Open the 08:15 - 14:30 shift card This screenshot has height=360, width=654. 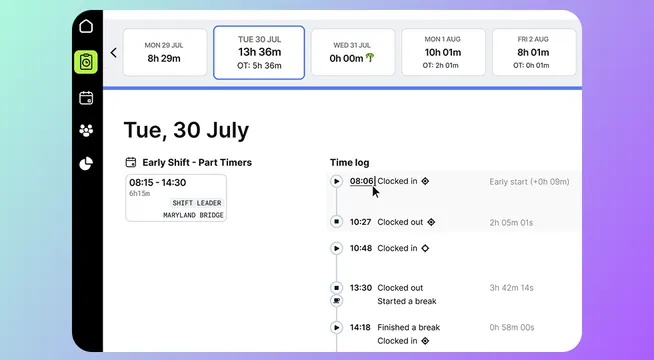pos(176,198)
